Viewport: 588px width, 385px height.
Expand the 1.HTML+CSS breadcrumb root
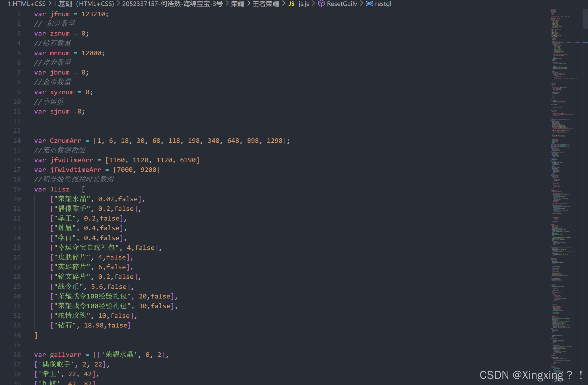coord(26,4)
